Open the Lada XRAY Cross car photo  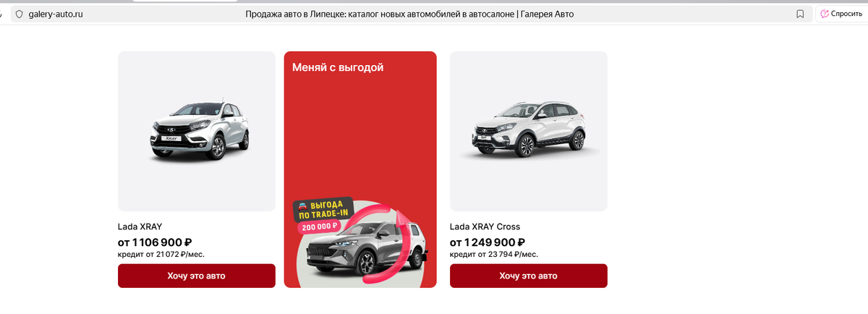tap(529, 131)
